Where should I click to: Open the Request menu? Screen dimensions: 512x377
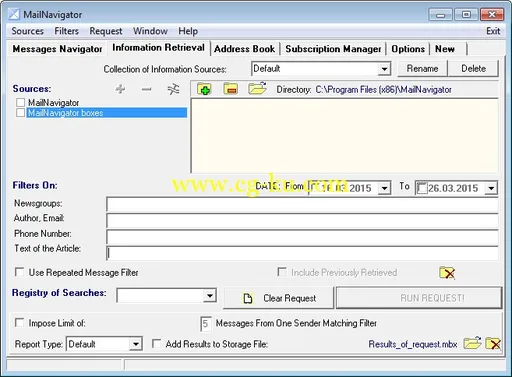point(106,31)
